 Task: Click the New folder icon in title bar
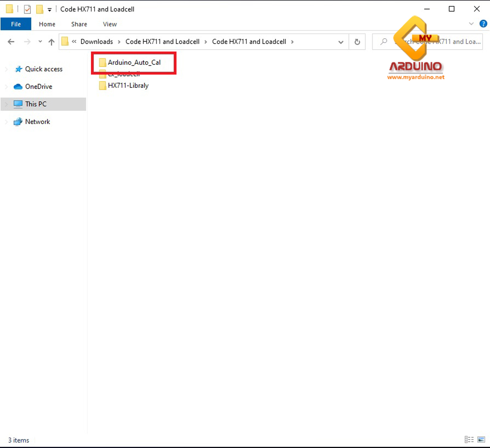click(x=40, y=9)
